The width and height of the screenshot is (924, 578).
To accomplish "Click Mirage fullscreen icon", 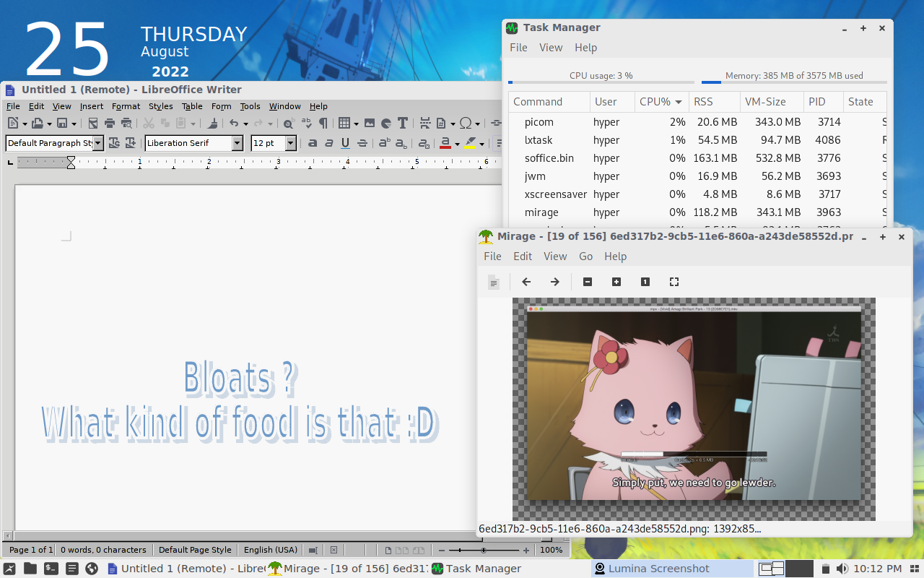I will (674, 282).
